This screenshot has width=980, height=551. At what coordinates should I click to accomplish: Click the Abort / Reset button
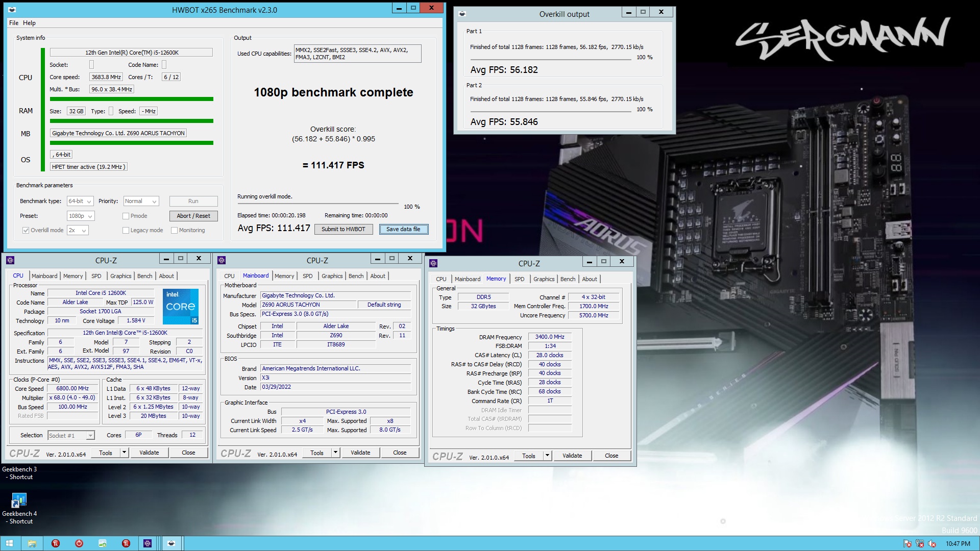click(x=193, y=216)
